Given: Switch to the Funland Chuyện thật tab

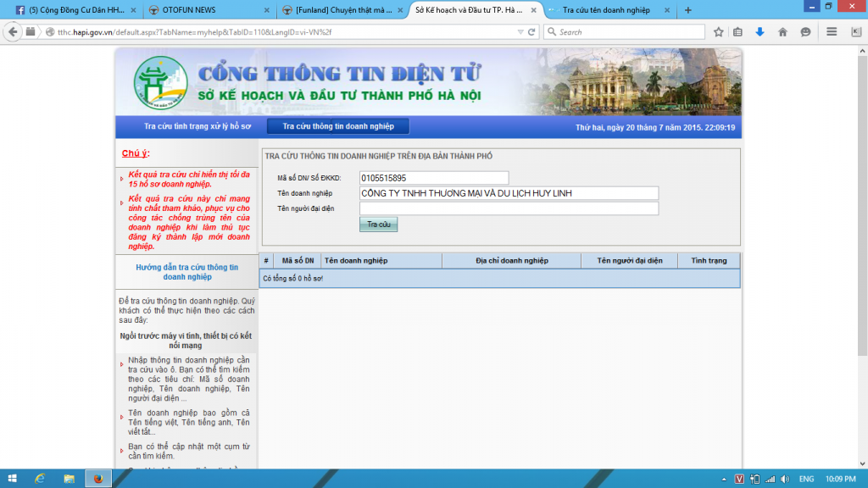Looking at the screenshot, I should pyautogui.click(x=343, y=10).
